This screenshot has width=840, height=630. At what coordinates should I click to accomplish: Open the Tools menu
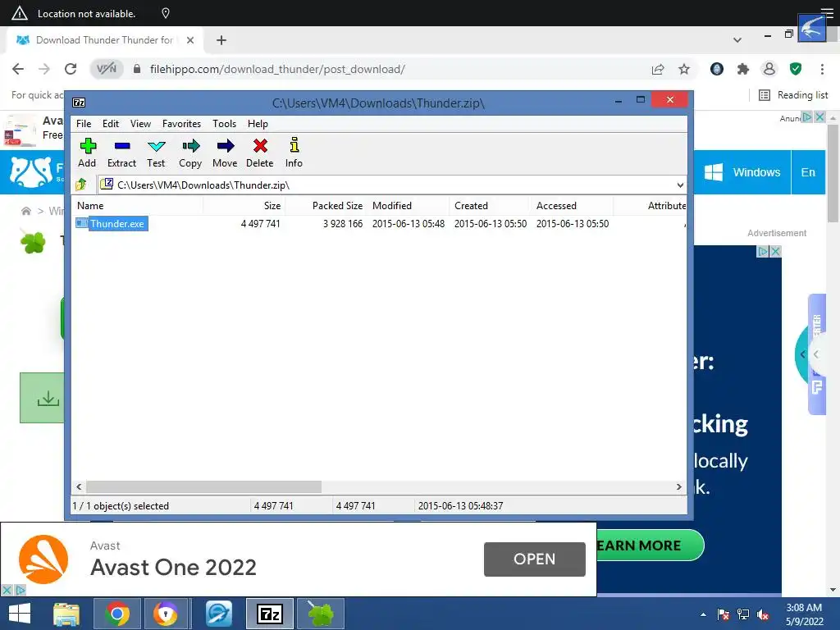click(x=224, y=124)
